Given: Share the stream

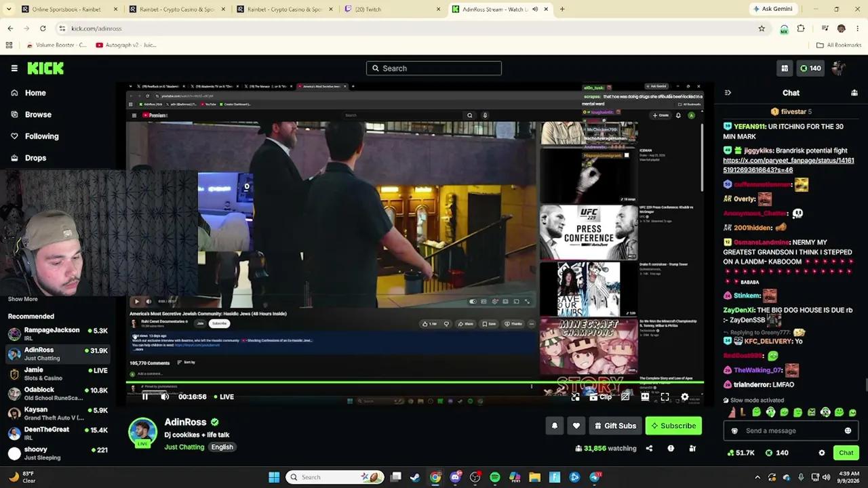Looking at the screenshot, I should (649, 448).
